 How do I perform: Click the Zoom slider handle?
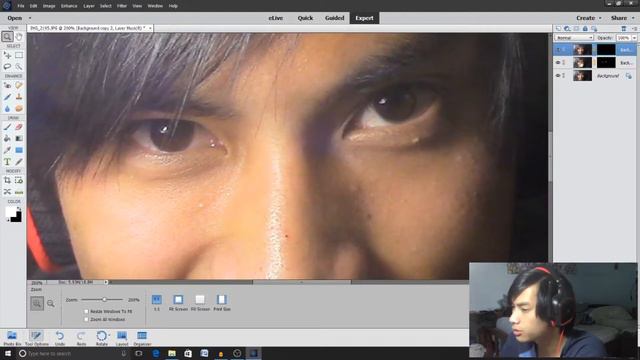click(104, 300)
